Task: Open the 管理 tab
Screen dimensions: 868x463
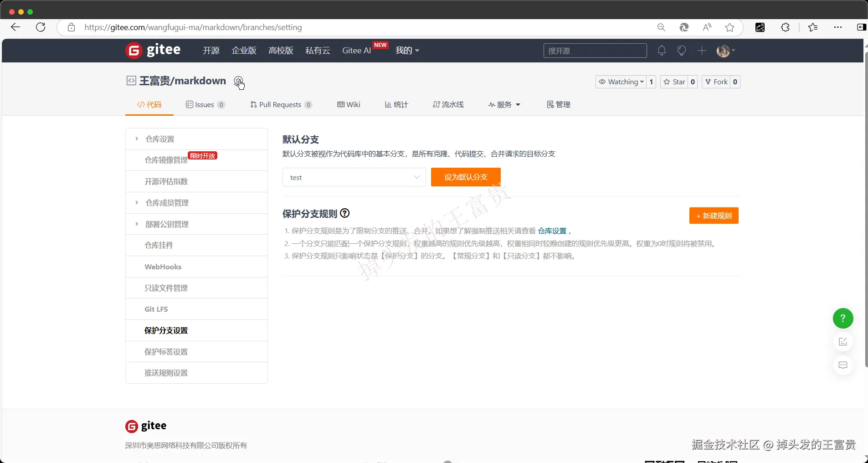Action: coord(559,105)
